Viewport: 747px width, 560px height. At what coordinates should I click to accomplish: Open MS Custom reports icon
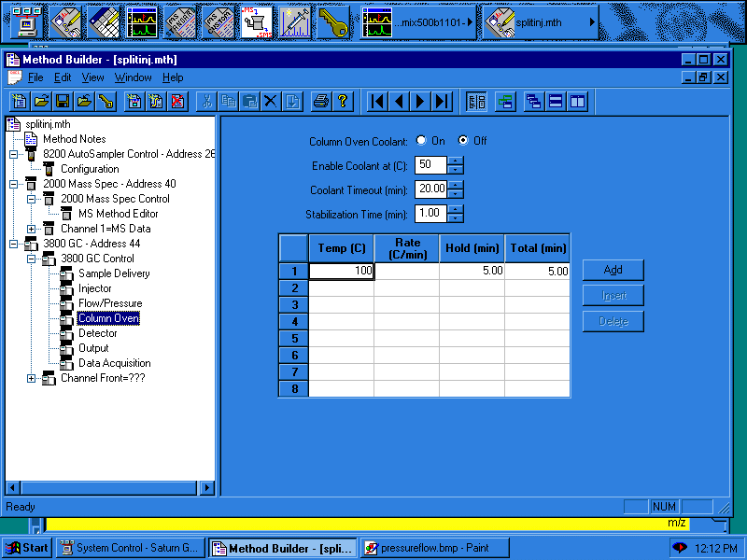(218, 22)
